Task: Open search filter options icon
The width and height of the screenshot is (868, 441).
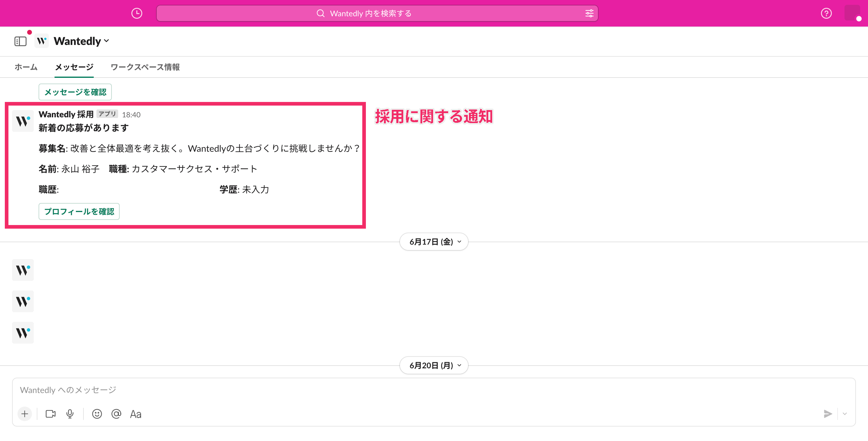Action: click(589, 14)
